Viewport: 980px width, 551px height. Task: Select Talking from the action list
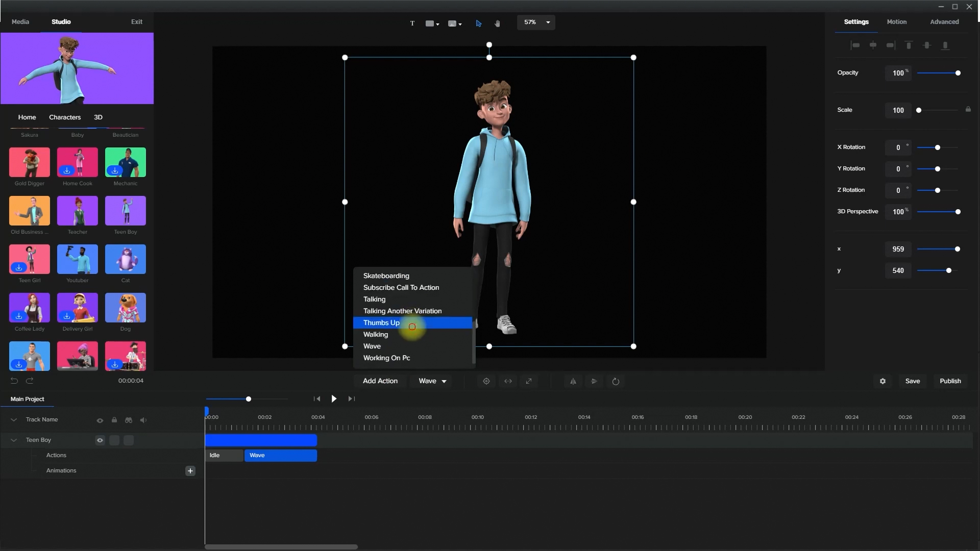point(412,299)
